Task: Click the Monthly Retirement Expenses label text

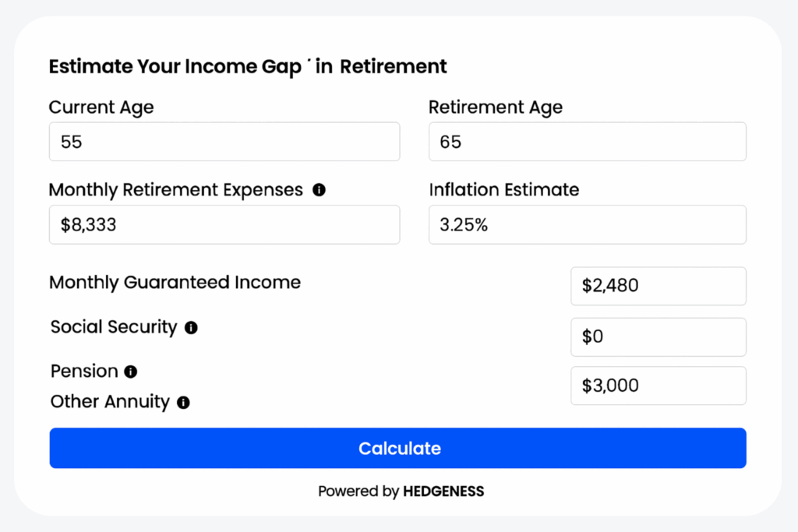Action: click(175, 190)
